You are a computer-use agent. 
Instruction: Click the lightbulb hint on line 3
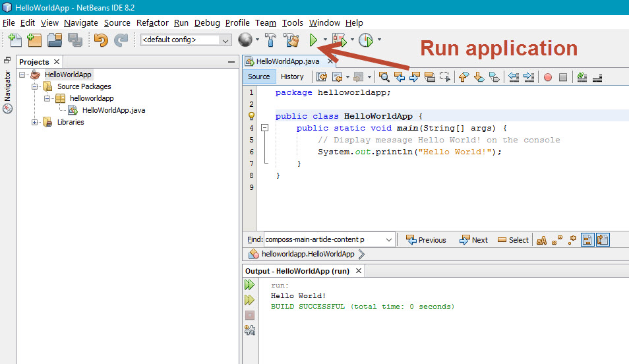[251, 116]
